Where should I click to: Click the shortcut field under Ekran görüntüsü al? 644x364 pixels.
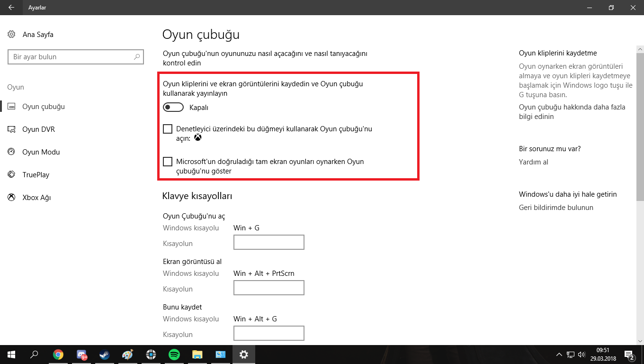tap(269, 288)
